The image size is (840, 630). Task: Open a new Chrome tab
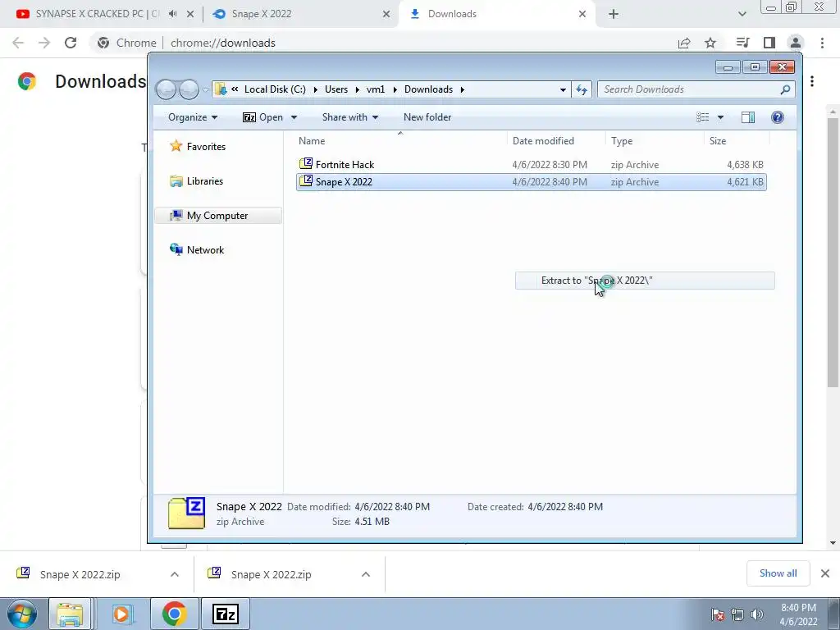614,14
